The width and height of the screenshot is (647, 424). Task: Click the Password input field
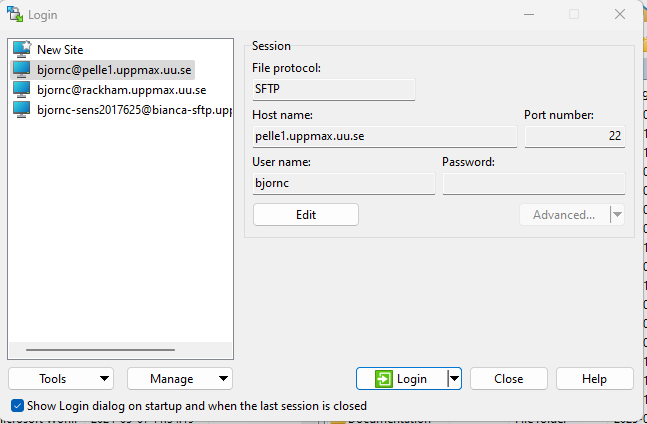coord(533,184)
